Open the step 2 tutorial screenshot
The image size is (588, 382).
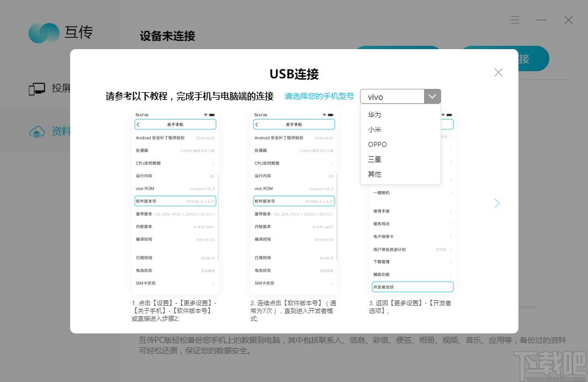(294, 203)
